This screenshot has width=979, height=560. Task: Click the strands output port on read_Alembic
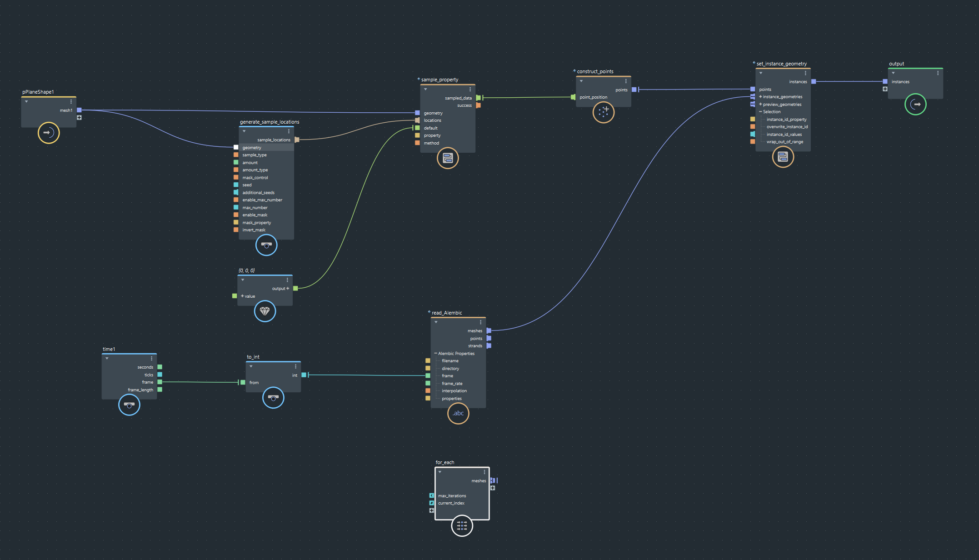tap(489, 346)
